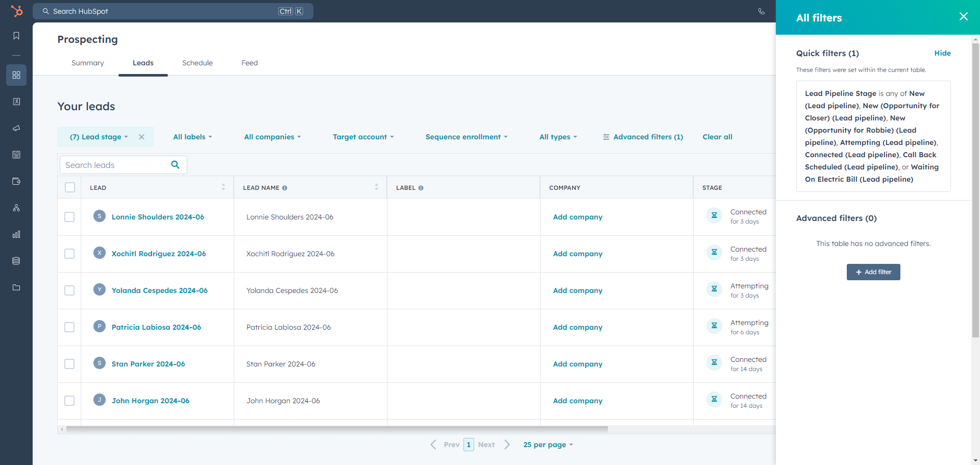Switch to the Schedule tab

[x=197, y=63]
